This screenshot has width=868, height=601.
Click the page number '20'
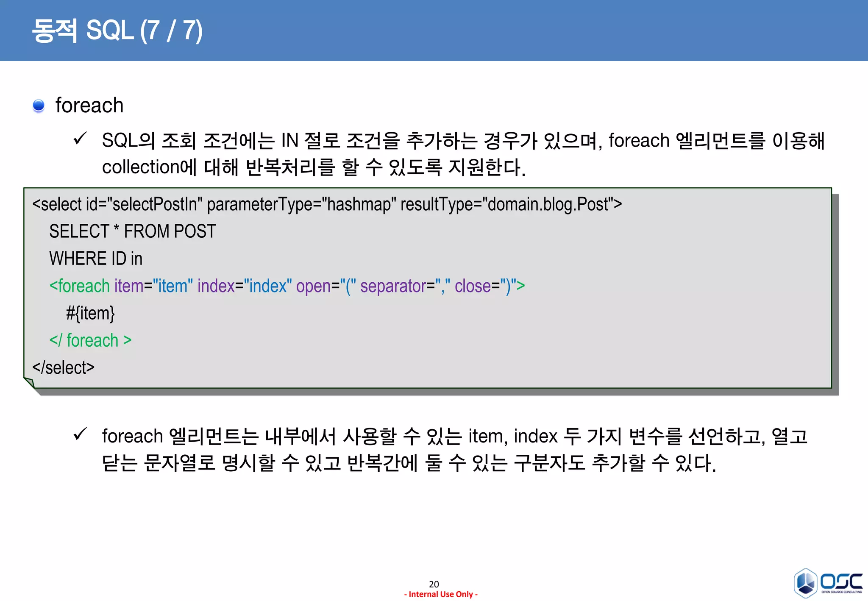[x=434, y=584]
